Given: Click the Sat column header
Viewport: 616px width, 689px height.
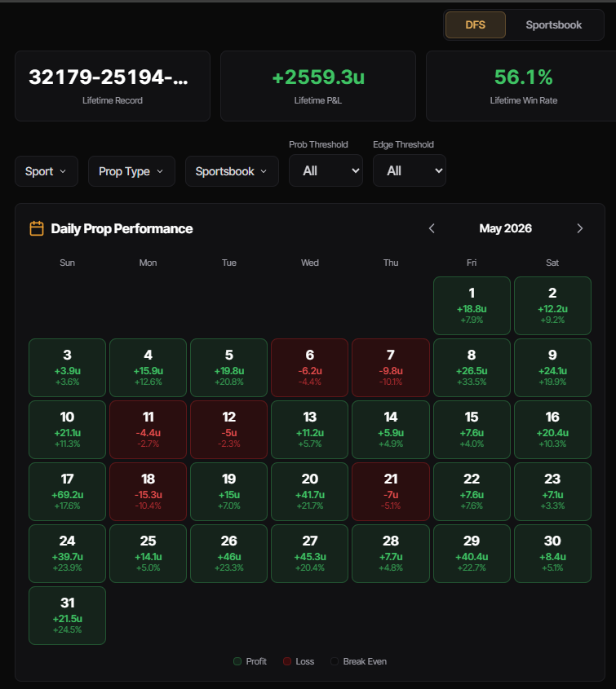Looking at the screenshot, I should pyautogui.click(x=552, y=263).
